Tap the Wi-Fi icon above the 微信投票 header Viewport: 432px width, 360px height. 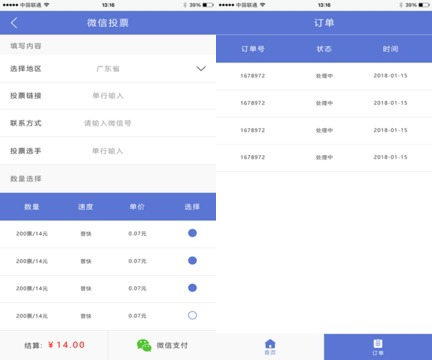(46, 5)
